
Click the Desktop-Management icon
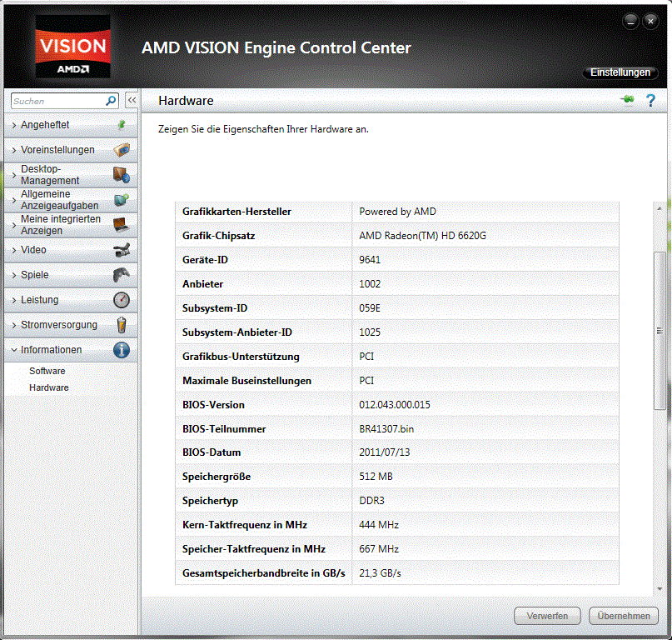tap(122, 175)
